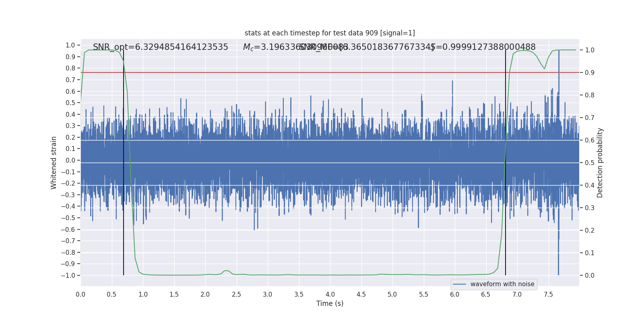Click the 'Whitened strain' y-axis label
644x322 pixels.
54,163
